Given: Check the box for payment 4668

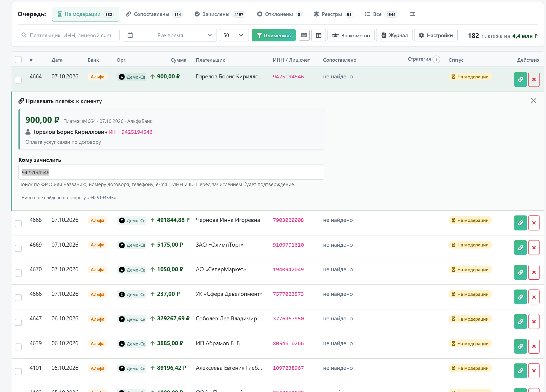Looking at the screenshot, I should click(x=18, y=224).
